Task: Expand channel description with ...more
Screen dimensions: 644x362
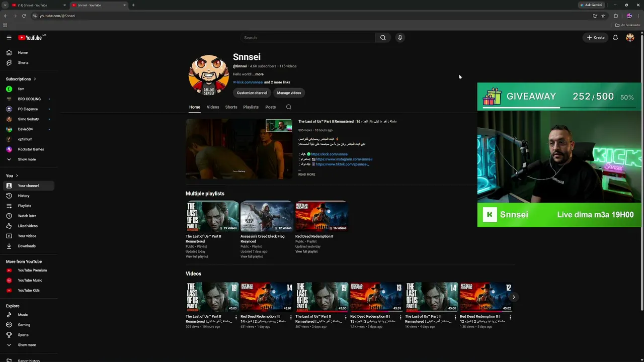Action: [258, 74]
